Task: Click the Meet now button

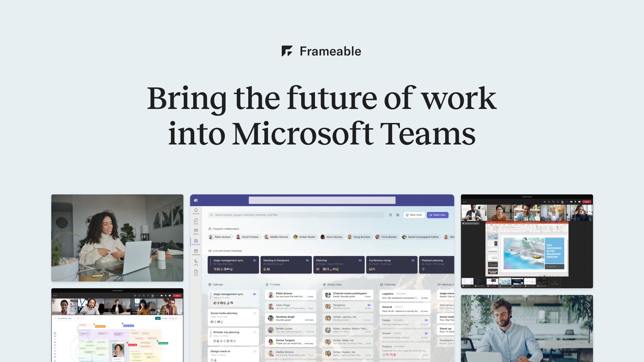Action: click(437, 215)
